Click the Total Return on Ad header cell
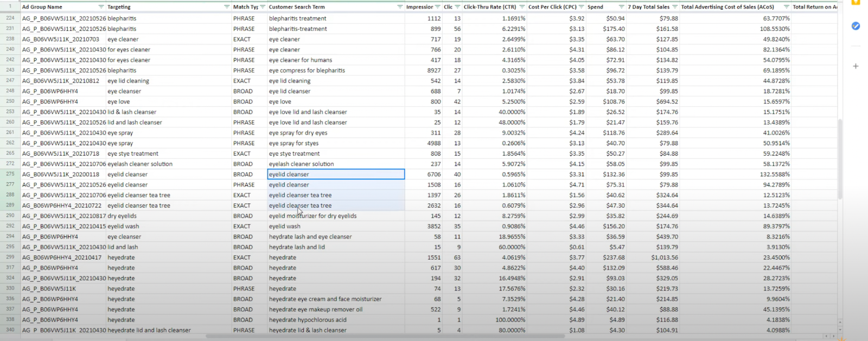 point(814,7)
